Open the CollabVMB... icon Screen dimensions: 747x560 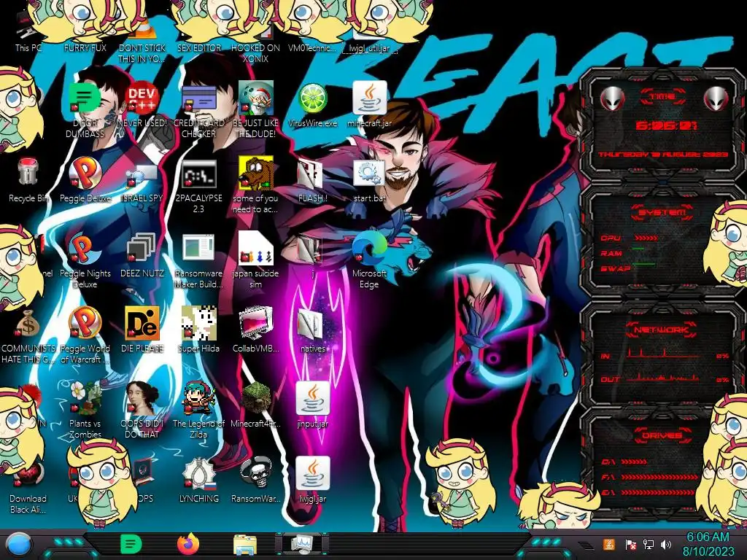click(x=256, y=324)
